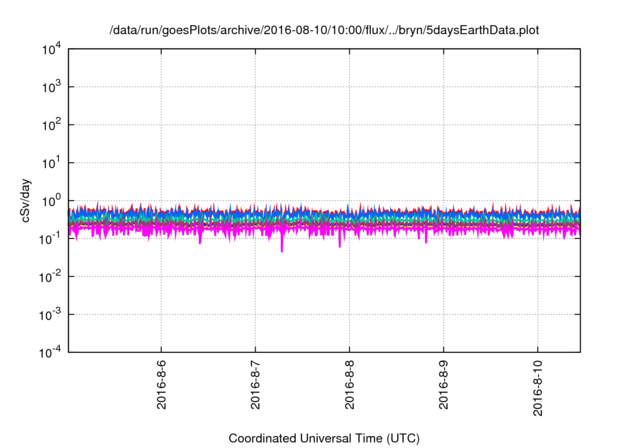The height and width of the screenshot is (448, 640).
Task: Select the 2016-8-8 date tick label
Action: coord(350,384)
